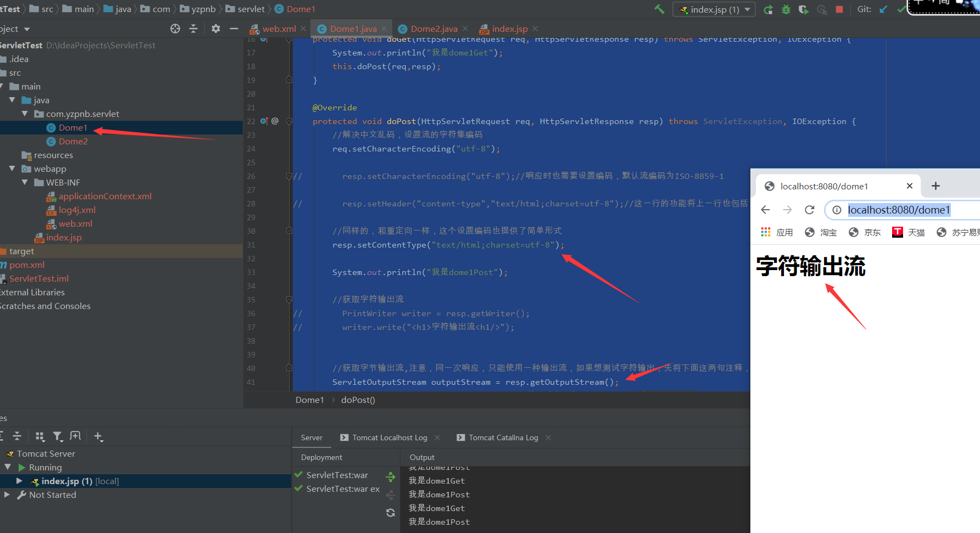Open a new browser tab with the plus

(936, 186)
